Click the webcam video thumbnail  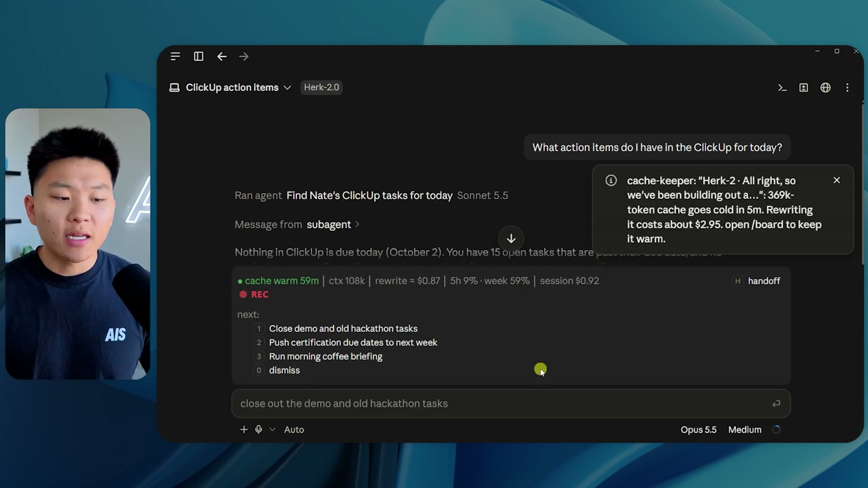(x=78, y=244)
